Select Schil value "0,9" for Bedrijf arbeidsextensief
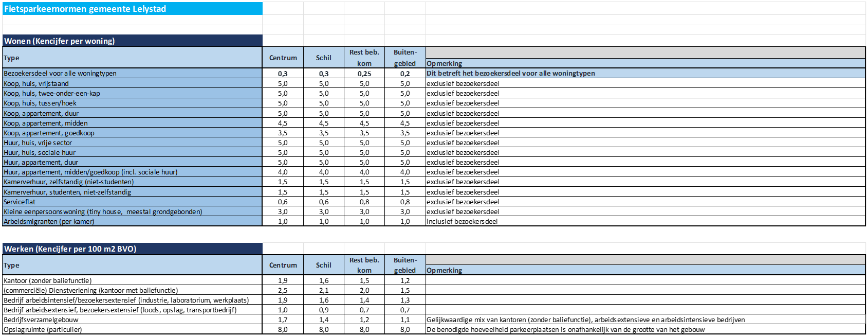The width and height of the screenshot is (868, 336). pyautogui.click(x=324, y=310)
